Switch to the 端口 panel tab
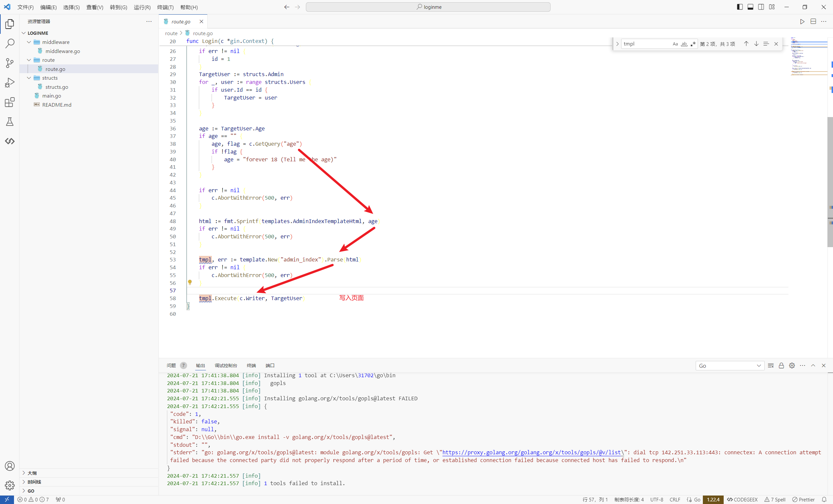 tap(270, 365)
